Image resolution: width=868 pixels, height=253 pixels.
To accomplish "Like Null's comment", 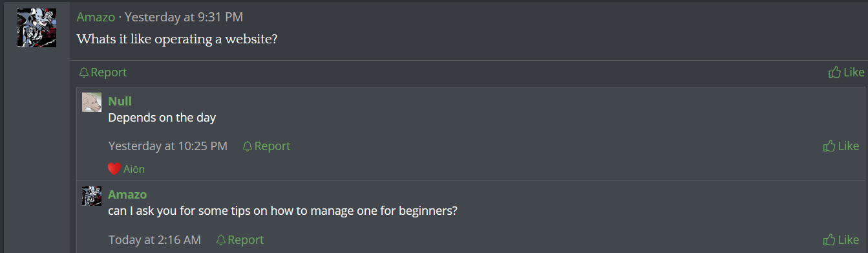I will [x=842, y=146].
